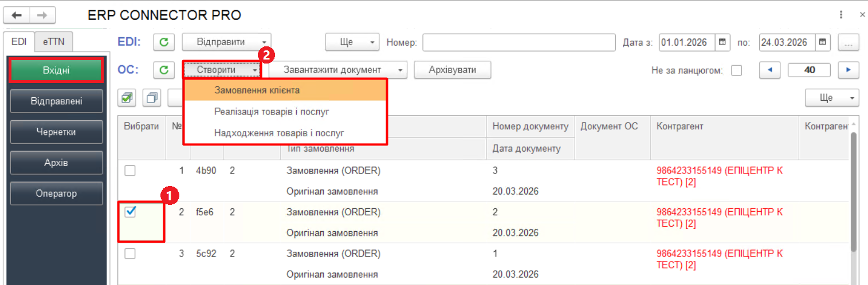This screenshot has height=285, width=868.
Task: Uncheck the checkbox for order row 2
Action: [131, 212]
